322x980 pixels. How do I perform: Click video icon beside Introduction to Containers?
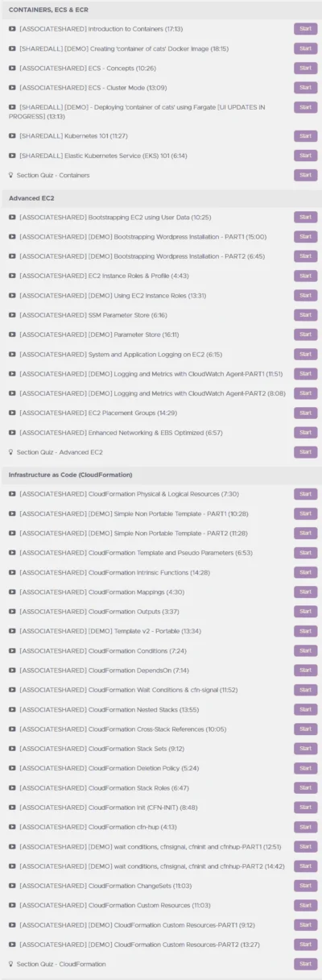[x=12, y=29]
